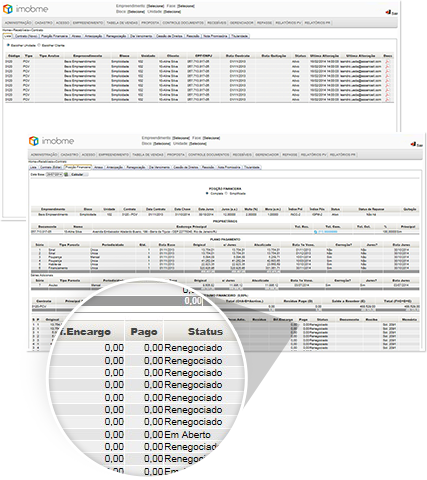The image size is (427, 480).
Task: Open PDF icon in last contract row
Action: (x=387, y=99)
